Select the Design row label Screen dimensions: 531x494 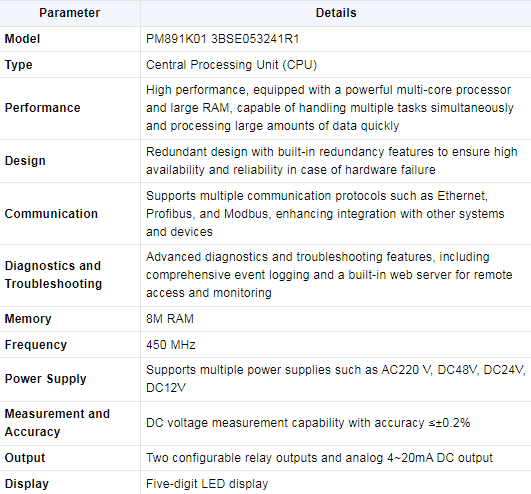point(25,161)
